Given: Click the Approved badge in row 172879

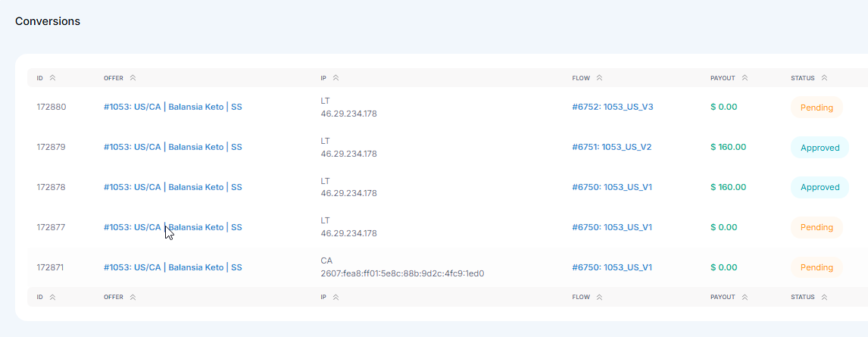Looking at the screenshot, I should 820,147.
